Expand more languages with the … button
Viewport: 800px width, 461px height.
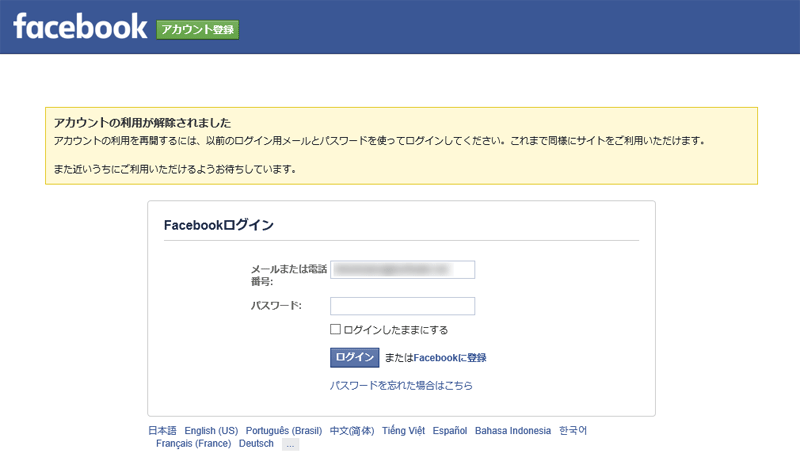coord(290,445)
